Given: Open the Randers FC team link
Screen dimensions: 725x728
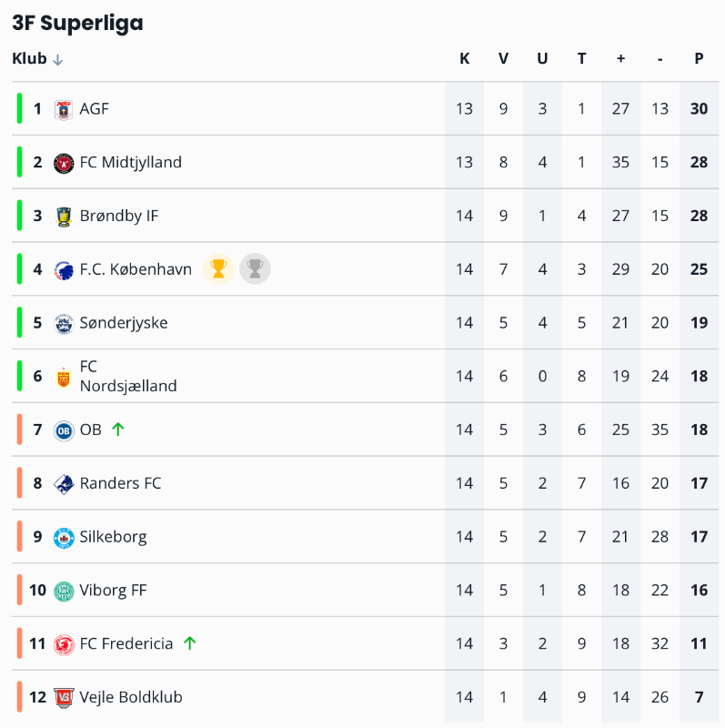Looking at the screenshot, I should 120,483.
